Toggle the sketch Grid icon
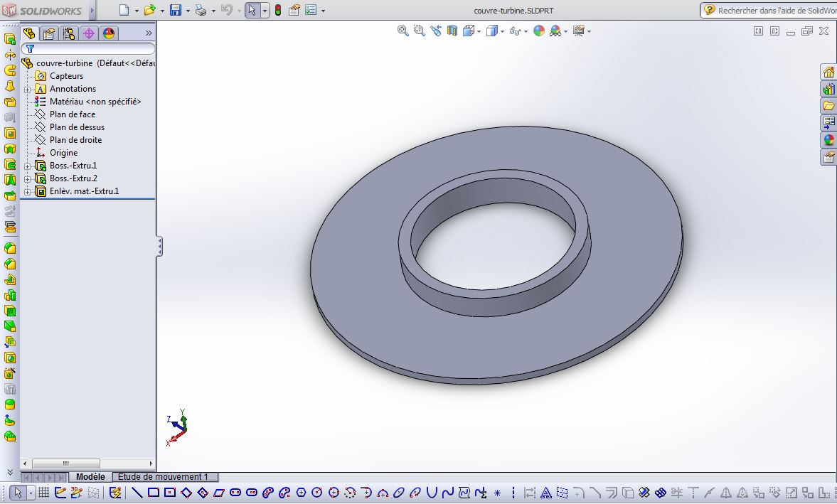 point(44,492)
